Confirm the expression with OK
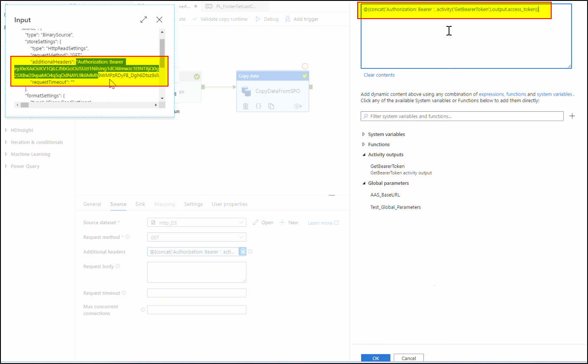This screenshot has height=364, width=588. point(375,358)
